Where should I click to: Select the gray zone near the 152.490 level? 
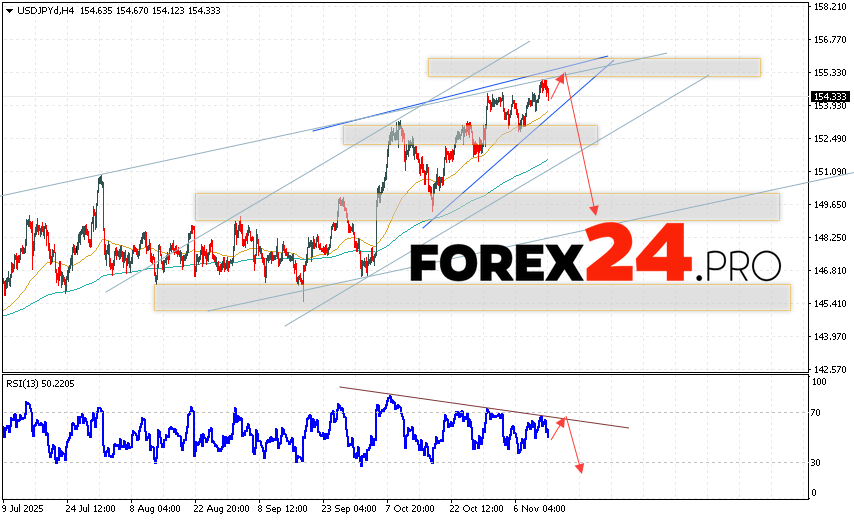[470, 135]
